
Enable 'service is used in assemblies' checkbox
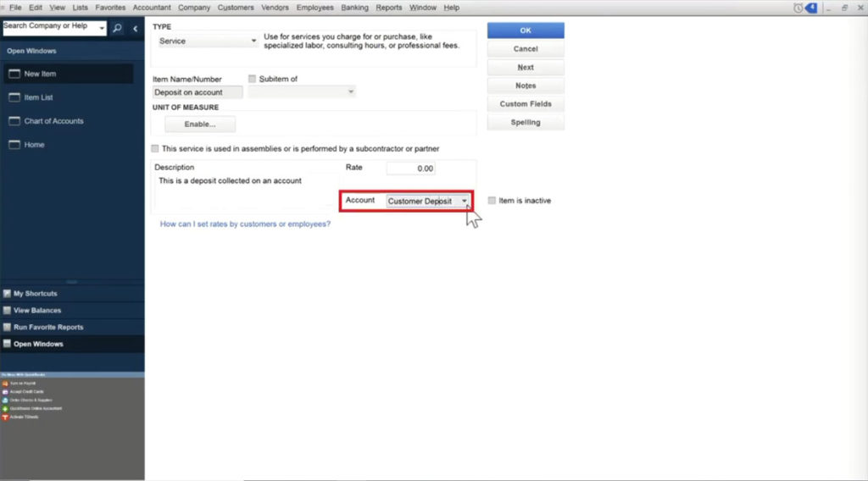click(x=155, y=148)
